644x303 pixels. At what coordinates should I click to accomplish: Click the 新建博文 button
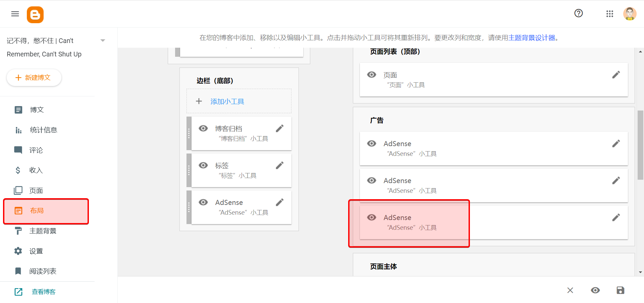click(34, 78)
